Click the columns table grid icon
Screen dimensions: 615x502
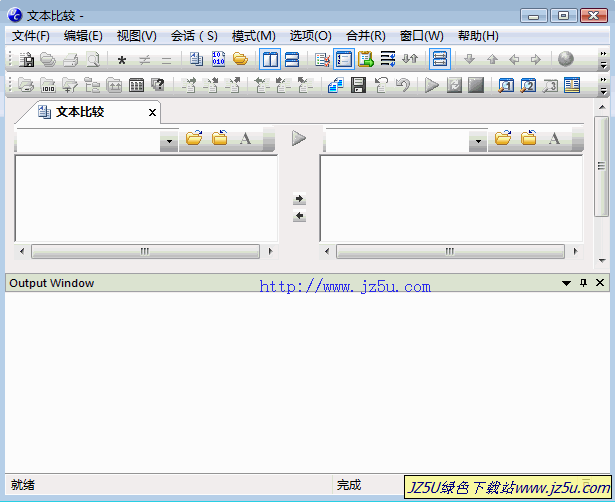pyautogui.click(x=136, y=85)
